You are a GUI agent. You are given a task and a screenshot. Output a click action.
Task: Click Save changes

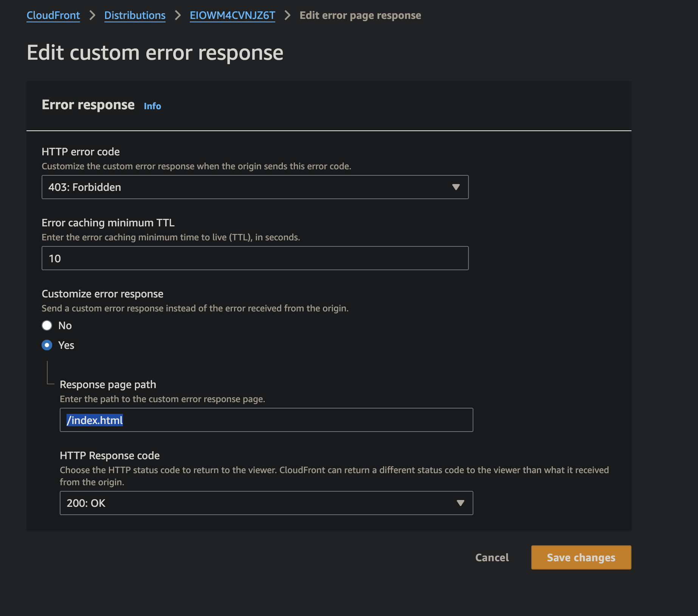pyautogui.click(x=581, y=557)
